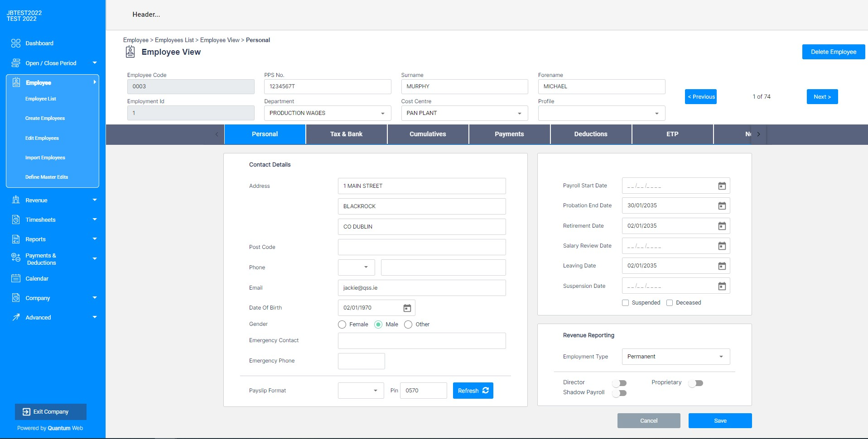Select the Male gender radio button
The height and width of the screenshot is (439, 868).
378,324
